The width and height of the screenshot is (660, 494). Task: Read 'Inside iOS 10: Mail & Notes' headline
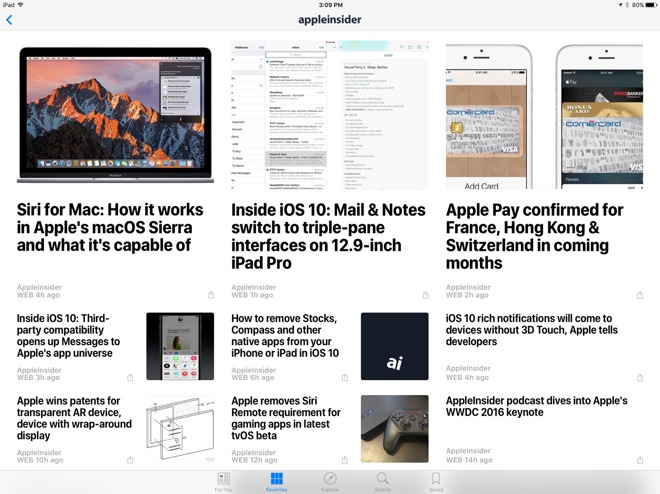tap(328, 236)
